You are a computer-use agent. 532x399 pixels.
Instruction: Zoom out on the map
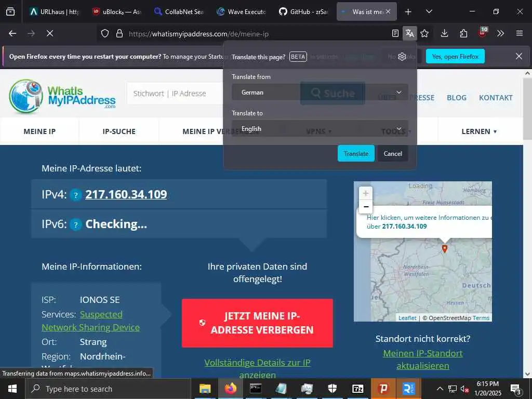(365, 207)
